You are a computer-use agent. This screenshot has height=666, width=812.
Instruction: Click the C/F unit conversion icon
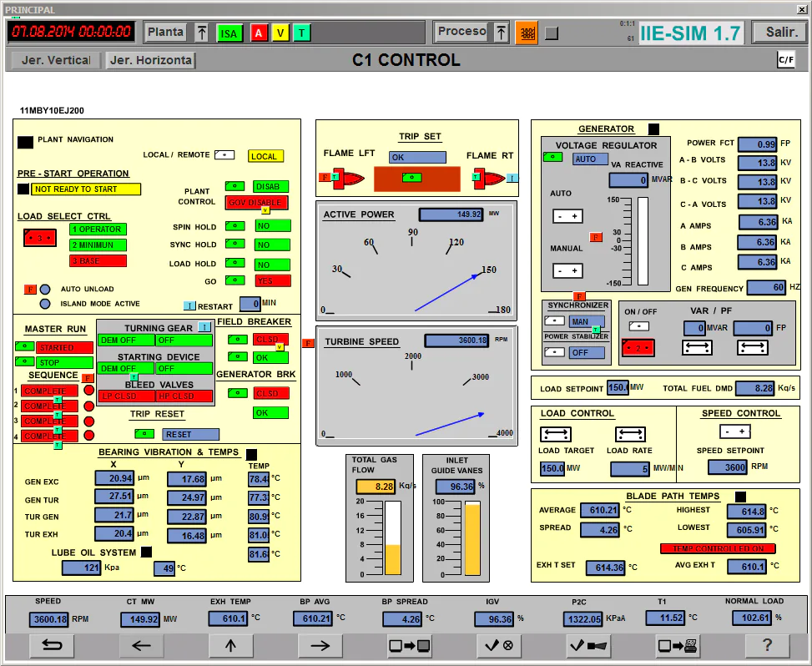point(786,59)
